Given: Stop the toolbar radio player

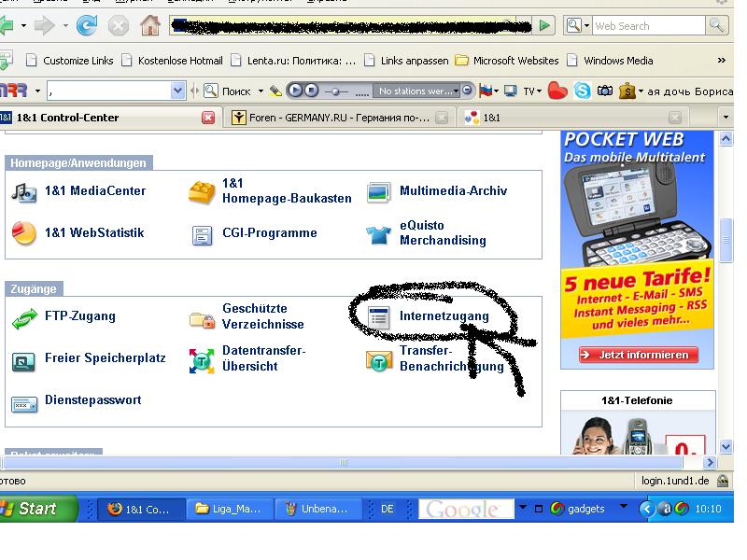Looking at the screenshot, I should tap(311, 90).
